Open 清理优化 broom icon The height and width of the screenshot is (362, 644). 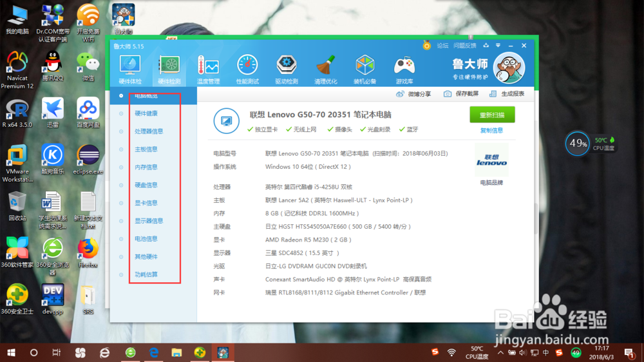(326, 70)
